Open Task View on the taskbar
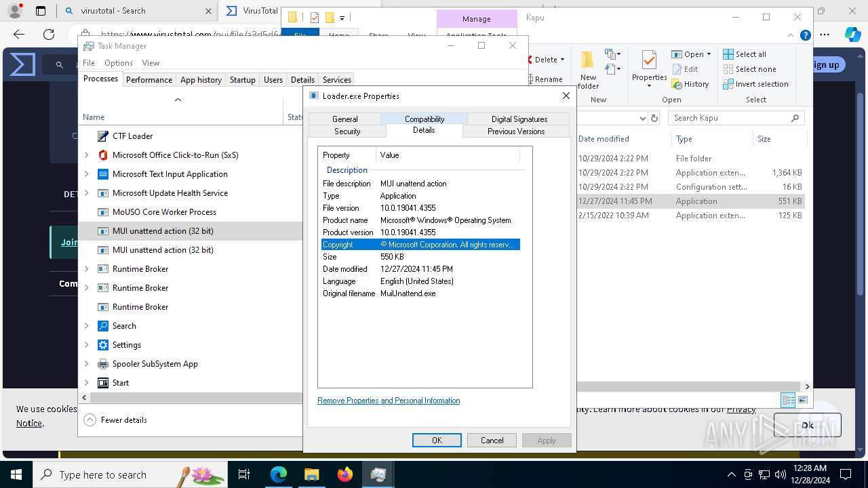This screenshot has height=488, width=868. (x=244, y=474)
